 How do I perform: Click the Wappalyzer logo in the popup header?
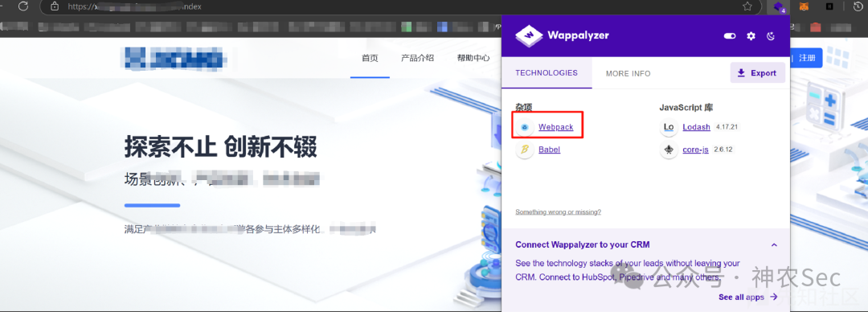point(562,35)
